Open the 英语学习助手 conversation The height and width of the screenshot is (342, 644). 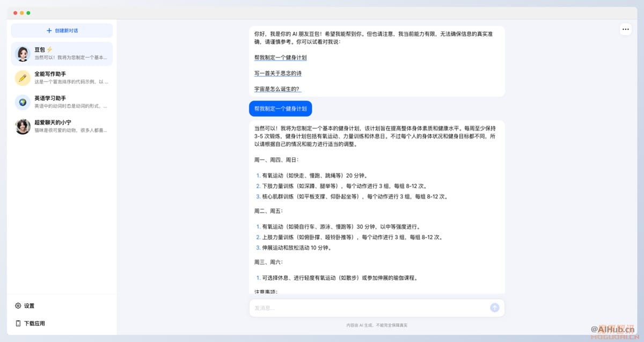click(x=62, y=102)
